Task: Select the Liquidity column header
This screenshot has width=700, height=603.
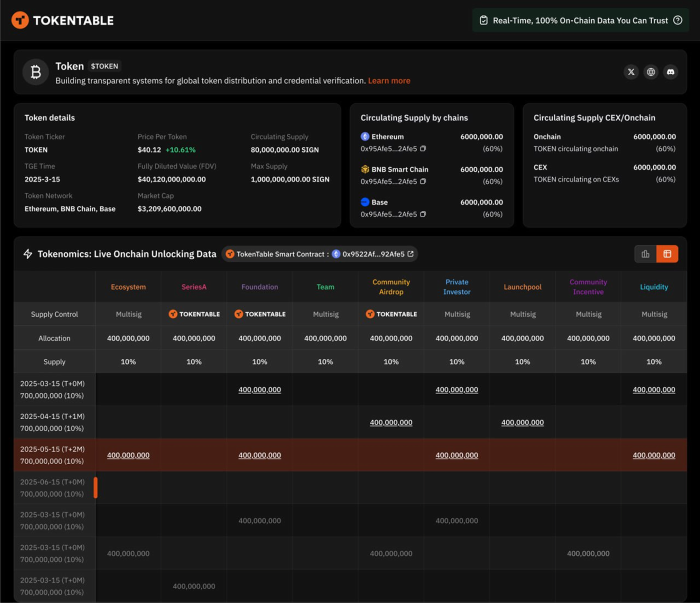Action: click(654, 287)
